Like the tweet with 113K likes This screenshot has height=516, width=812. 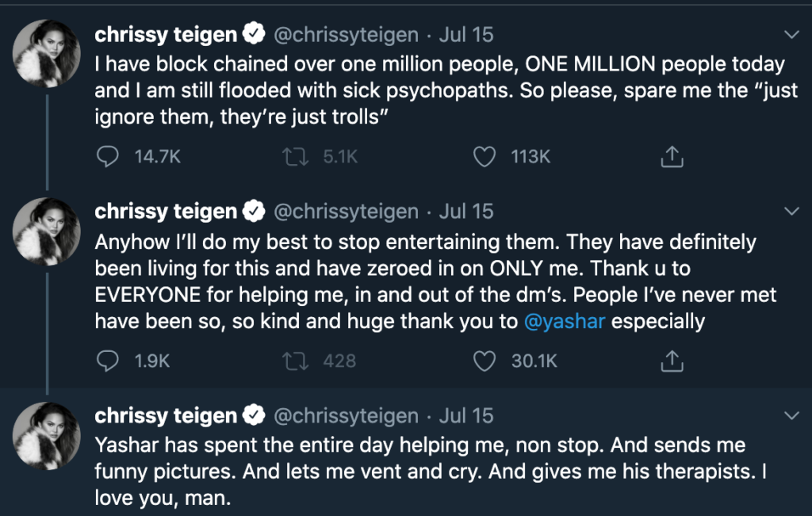click(485, 157)
